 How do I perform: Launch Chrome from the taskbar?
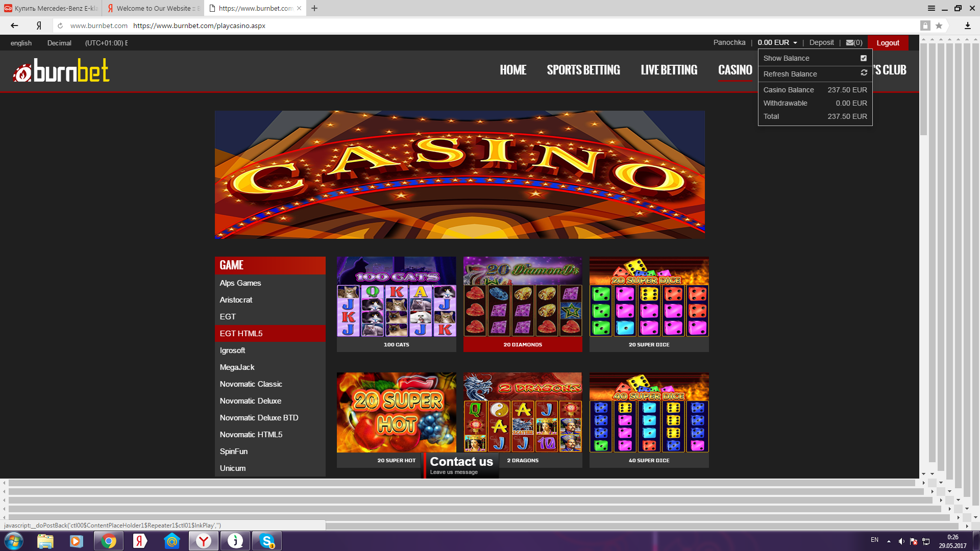[x=108, y=541]
